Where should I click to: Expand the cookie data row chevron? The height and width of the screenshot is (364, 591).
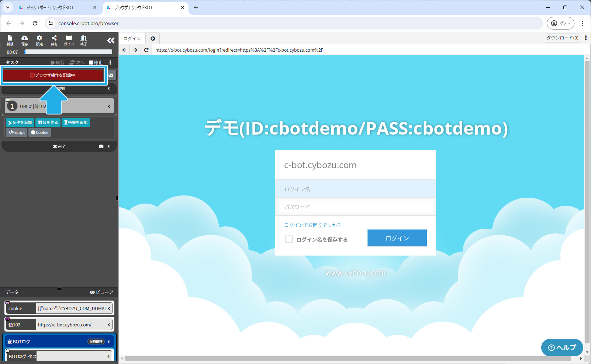[x=109, y=308]
